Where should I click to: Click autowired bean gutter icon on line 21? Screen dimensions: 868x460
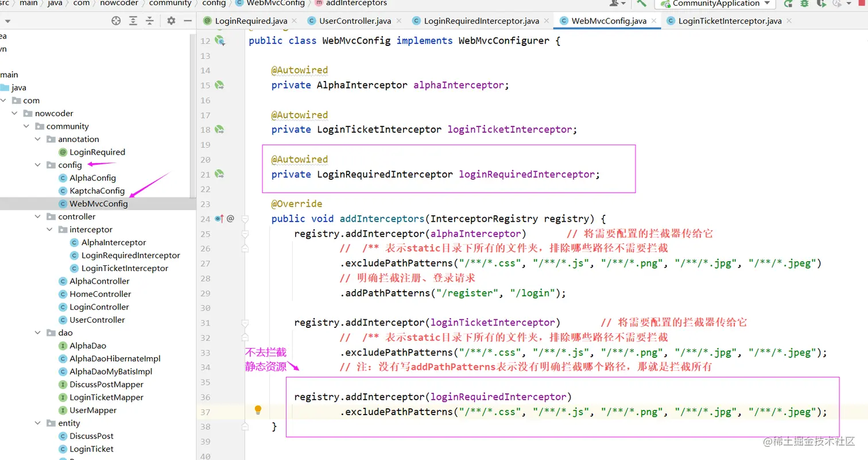(219, 174)
